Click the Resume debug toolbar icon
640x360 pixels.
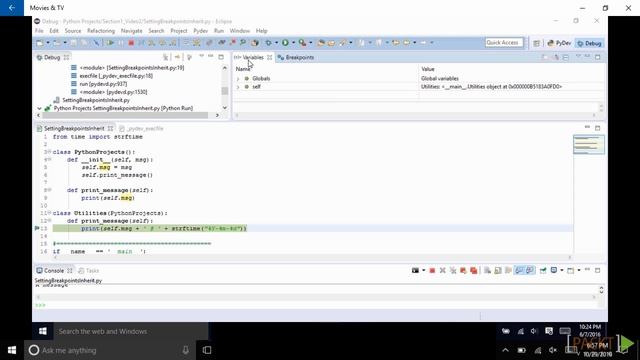point(110,42)
